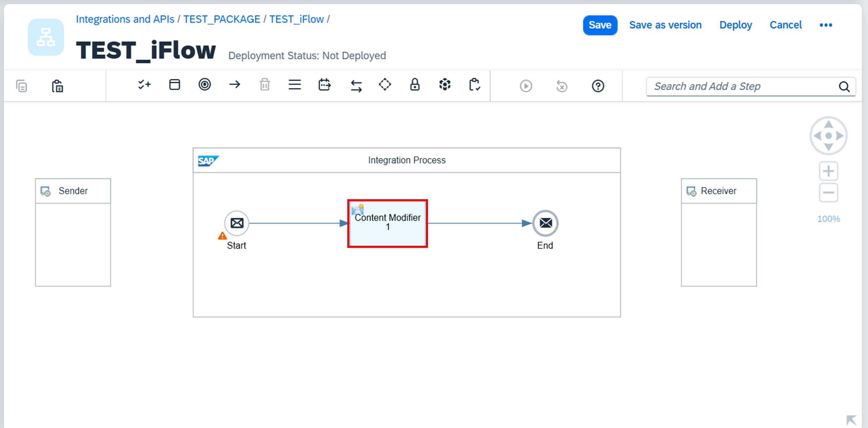The height and width of the screenshot is (428, 868).
Task: Open the Message Transformers icon
Action: [x=324, y=85]
